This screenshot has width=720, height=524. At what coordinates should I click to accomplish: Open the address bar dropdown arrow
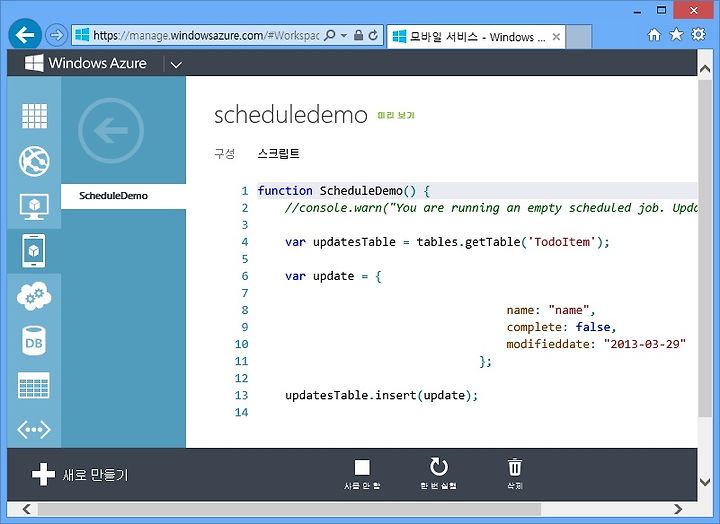tap(343, 35)
